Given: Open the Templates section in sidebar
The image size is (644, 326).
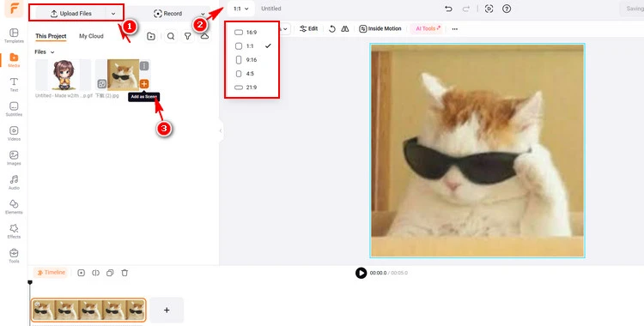Looking at the screenshot, I should click(x=14, y=35).
